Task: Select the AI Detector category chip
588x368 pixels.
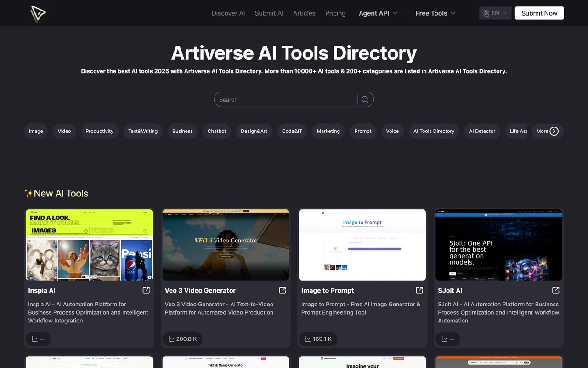Action: [x=482, y=131]
